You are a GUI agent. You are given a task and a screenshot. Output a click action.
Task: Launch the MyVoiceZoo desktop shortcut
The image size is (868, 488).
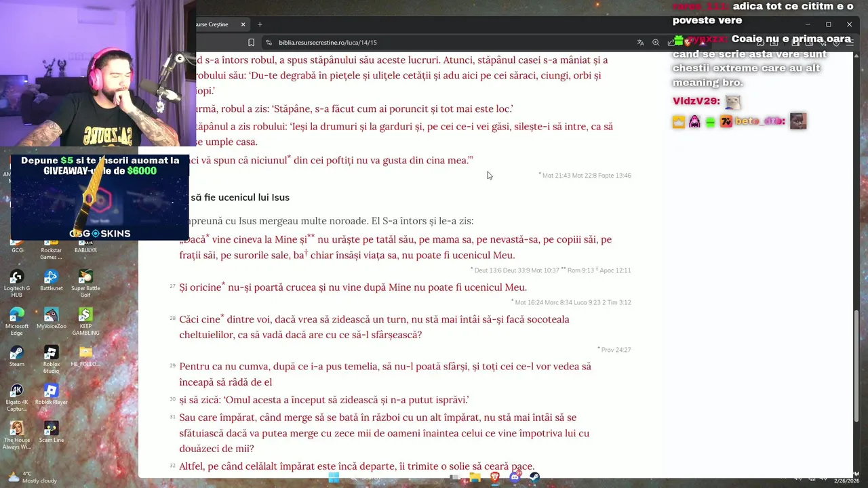[51, 319]
